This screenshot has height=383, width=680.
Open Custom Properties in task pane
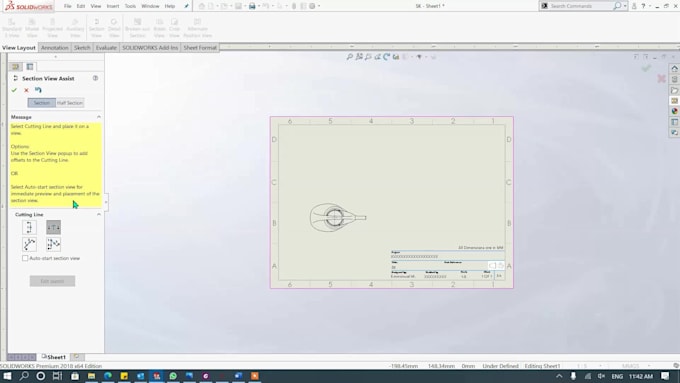[674, 122]
